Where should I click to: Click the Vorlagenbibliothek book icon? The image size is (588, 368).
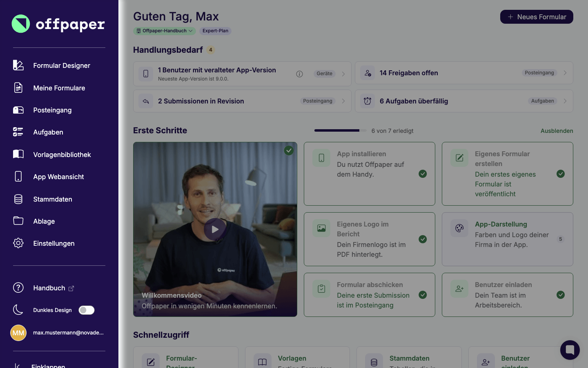(18, 154)
